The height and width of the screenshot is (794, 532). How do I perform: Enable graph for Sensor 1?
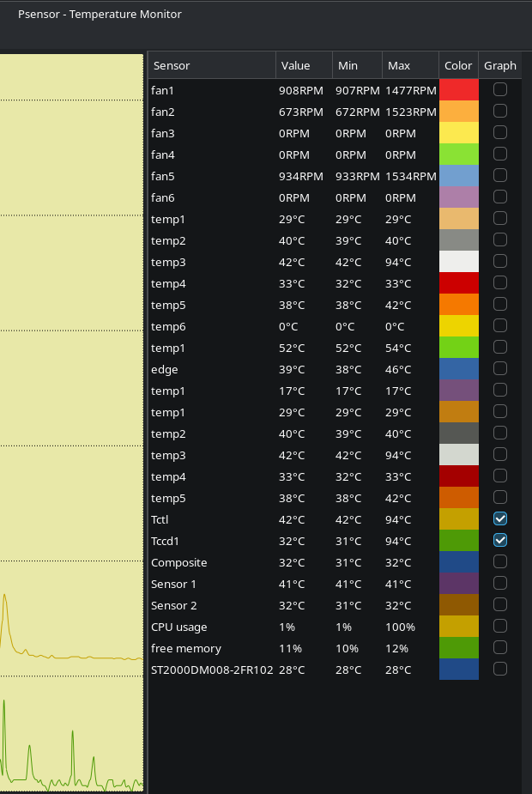click(499, 583)
